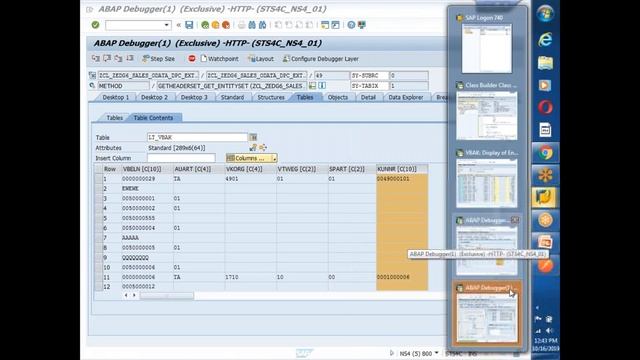This screenshot has height=360, width=640.
Task: Click the Windows Start orb
Action: point(545,13)
